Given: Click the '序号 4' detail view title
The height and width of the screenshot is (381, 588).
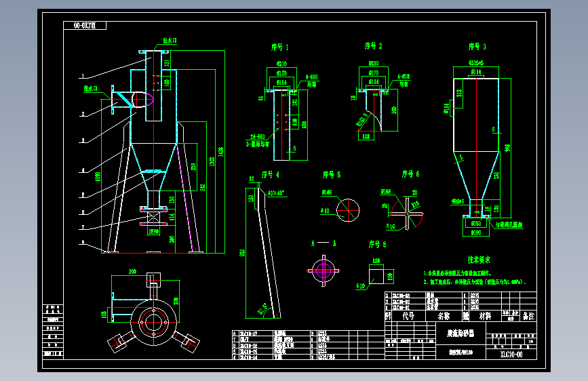Looking at the screenshot, I should pos(271,175).
